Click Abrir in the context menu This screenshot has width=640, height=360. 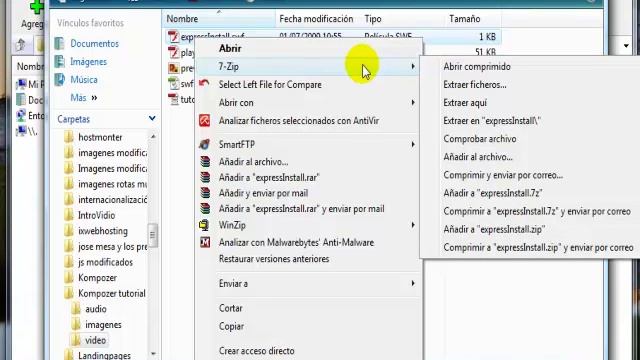[230, 48]
